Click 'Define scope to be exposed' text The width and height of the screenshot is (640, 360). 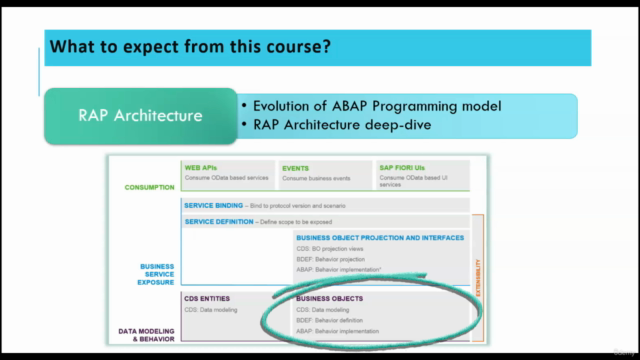tap(296, 222)
